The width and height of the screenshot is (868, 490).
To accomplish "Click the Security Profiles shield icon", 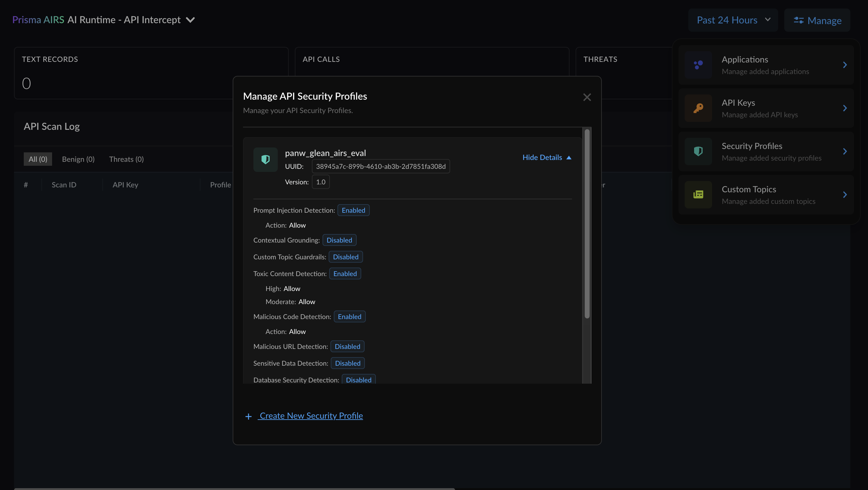I will tap(698, 151).
